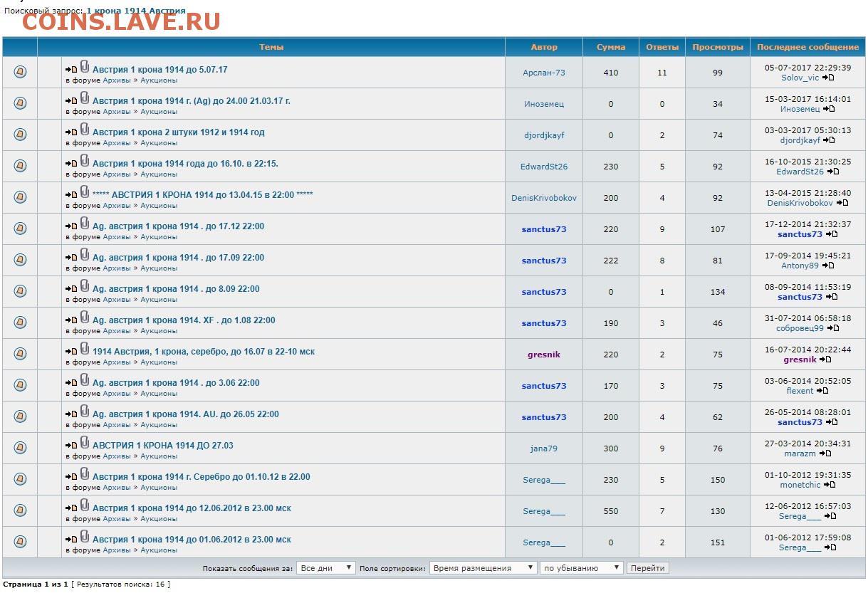Open last poster Solov_vic profile

click(x=800, y=78)
